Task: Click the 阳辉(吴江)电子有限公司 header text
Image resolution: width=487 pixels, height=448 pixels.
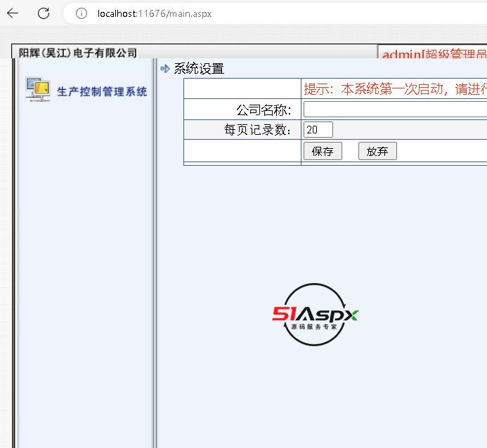Action: [77, 53]
